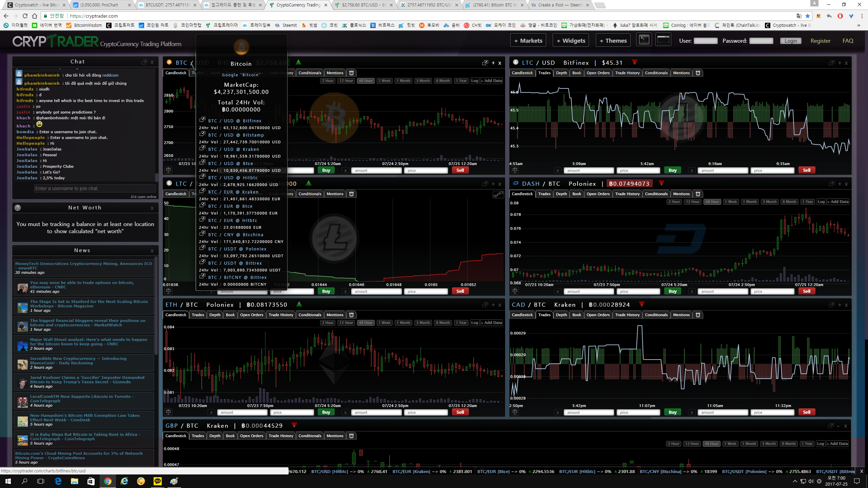The height and width of the screenshot is (488, 868).
Task: Open the + Widgets menu
Action: 571,41
